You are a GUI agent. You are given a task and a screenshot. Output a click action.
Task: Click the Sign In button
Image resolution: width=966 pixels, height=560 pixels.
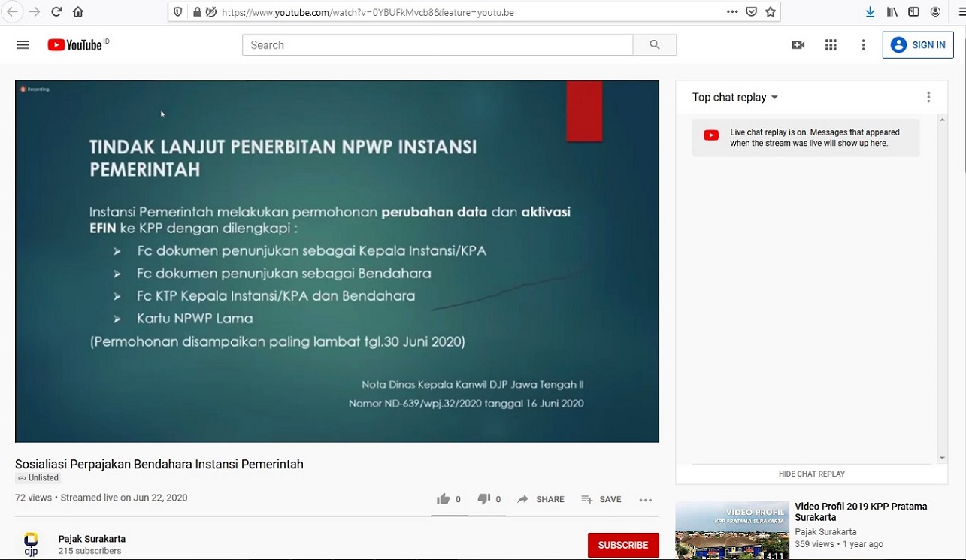point(918,45)
